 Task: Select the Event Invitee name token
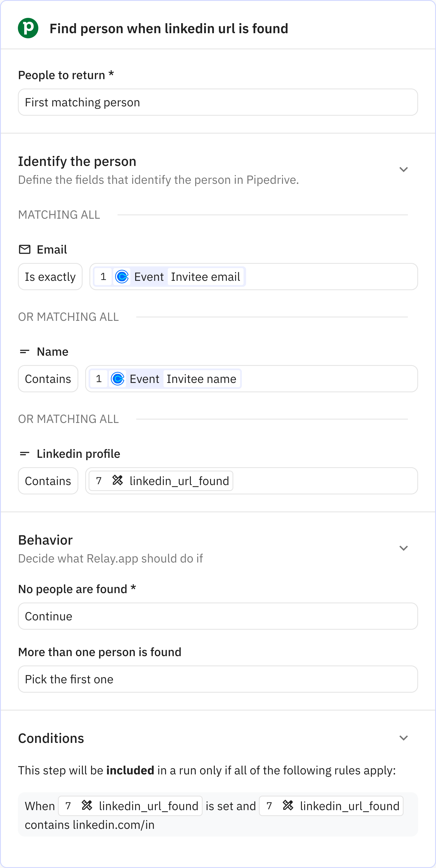click(x=165, y=379)
